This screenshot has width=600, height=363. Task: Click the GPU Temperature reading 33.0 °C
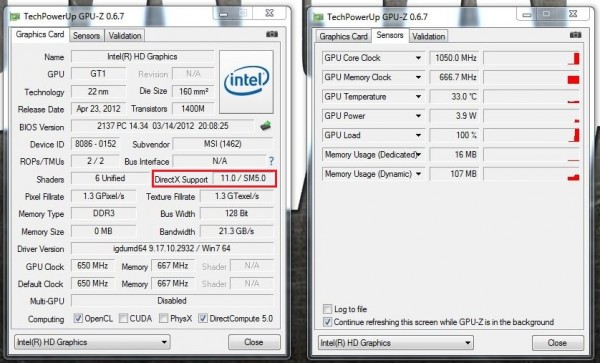coord(454,97)
